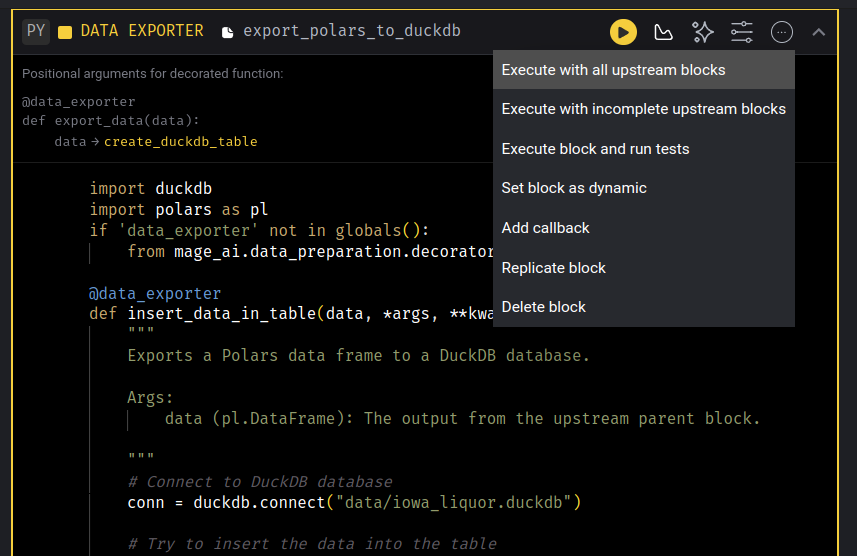Screen dimensions: 857x556
Task: Select Delete block option
Action: 644,307
